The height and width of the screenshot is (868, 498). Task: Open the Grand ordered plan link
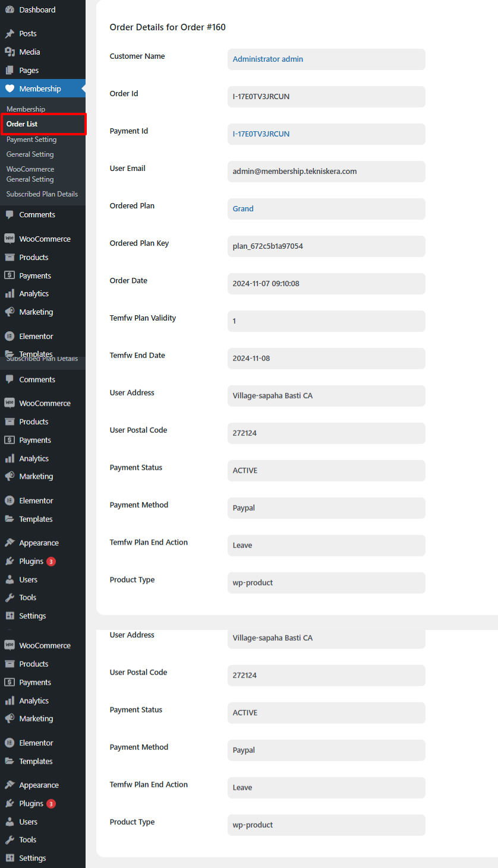pos(243,209)
